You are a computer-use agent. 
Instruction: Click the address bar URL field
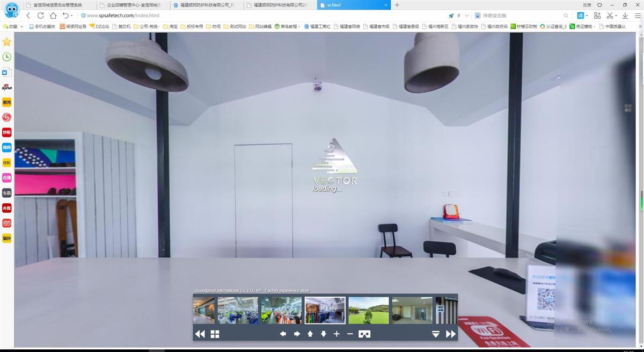point(263,16)
